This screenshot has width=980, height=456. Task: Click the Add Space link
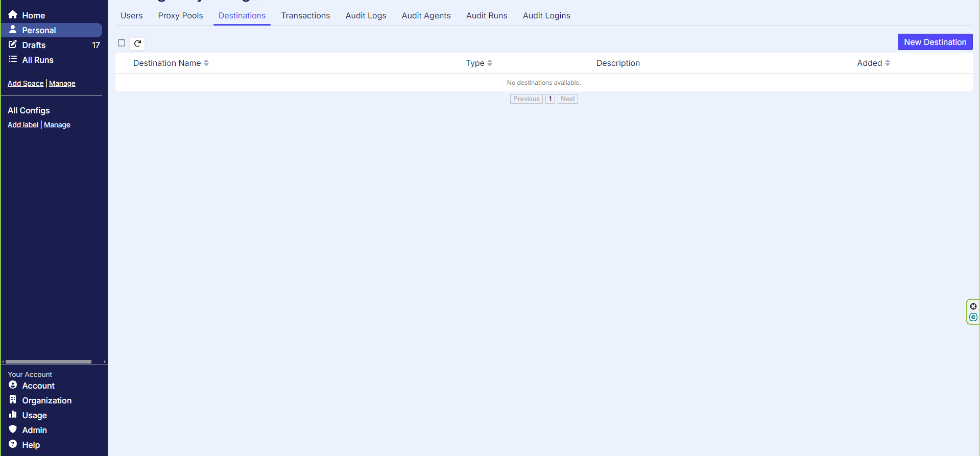coord(26,83)
